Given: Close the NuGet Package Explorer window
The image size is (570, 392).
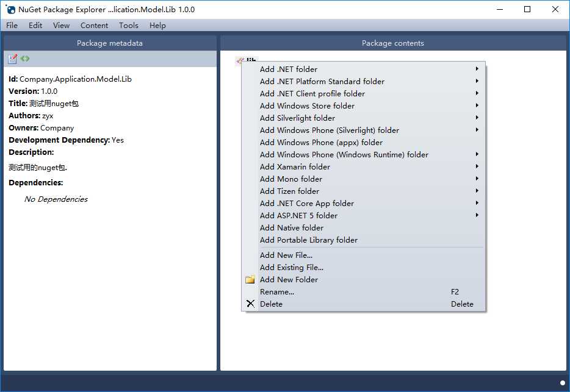Looking at the screenshot, I should tap(555, 9).
